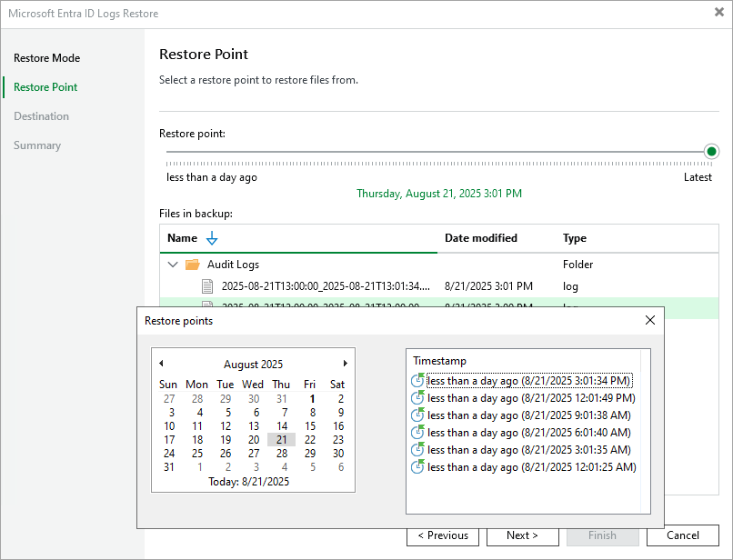Sort files by Date modified column
Image resolution: width=733 pixels, height=560 pixels.
click(x=481, y=238)
